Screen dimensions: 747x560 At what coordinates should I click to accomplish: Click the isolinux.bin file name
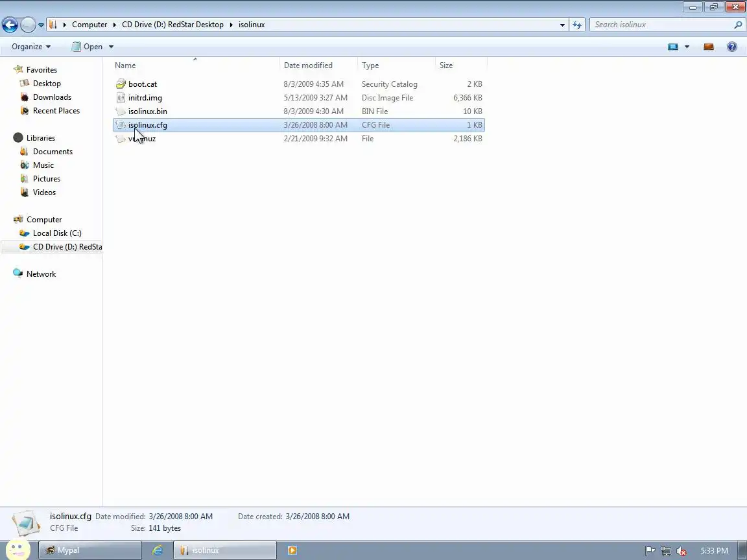148,111
